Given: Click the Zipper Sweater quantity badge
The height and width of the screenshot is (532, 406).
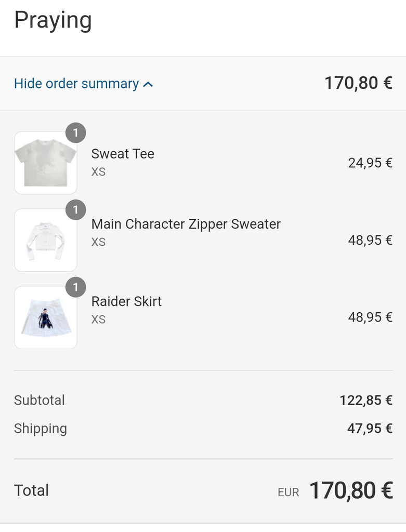Looking at the screenshot, I should click(x=76, y=210).
